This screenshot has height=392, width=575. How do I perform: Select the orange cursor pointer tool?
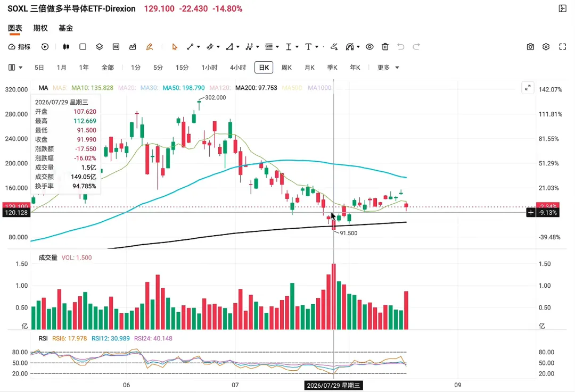tap(175, 46)
